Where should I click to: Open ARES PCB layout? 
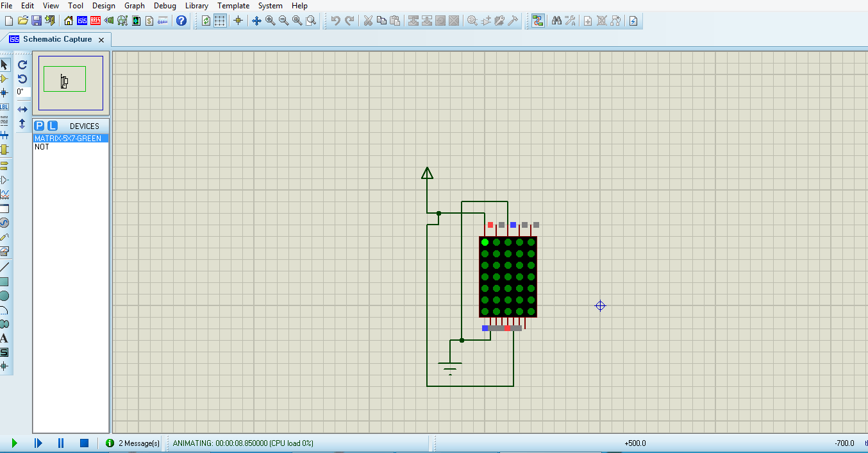click(94, 21)
